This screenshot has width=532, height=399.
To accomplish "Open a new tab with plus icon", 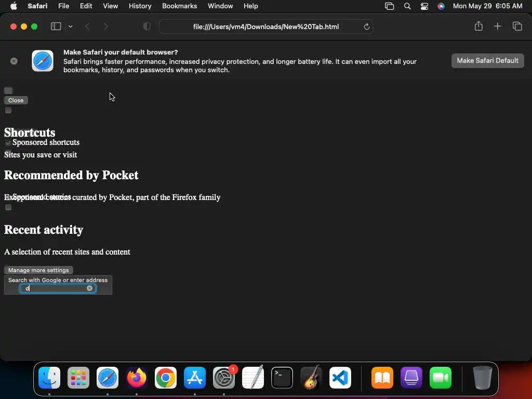I will point(497,26).
